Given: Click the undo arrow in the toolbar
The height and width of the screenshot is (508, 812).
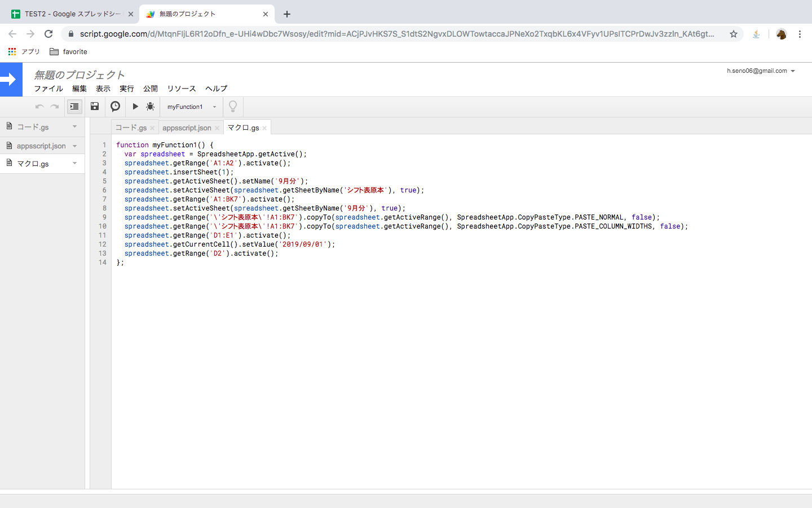Looking at the screenshot, I should (x=39, y=106).
